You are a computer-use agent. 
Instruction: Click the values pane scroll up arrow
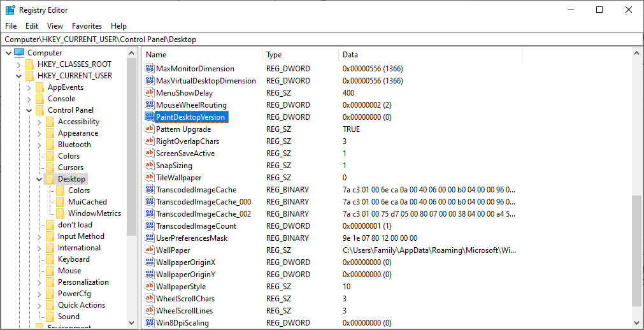[636, 53]
